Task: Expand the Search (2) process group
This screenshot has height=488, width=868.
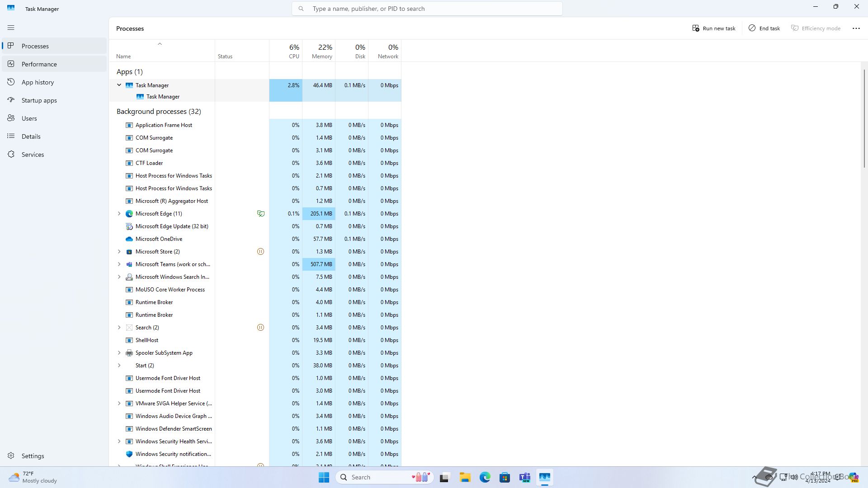Action: point(119,328)
